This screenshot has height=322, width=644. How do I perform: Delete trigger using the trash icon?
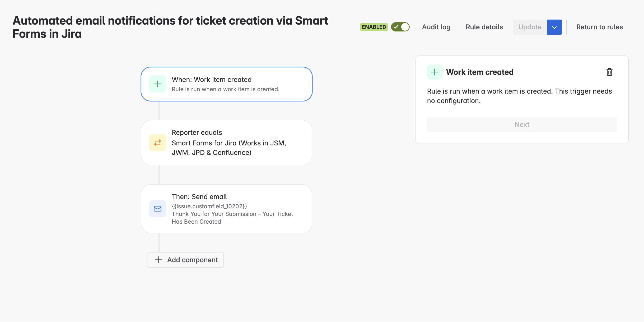click(x=609, y=72)
